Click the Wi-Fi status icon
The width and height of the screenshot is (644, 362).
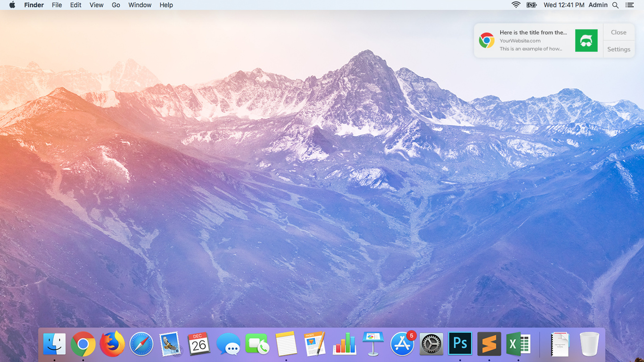coord(516,5)
